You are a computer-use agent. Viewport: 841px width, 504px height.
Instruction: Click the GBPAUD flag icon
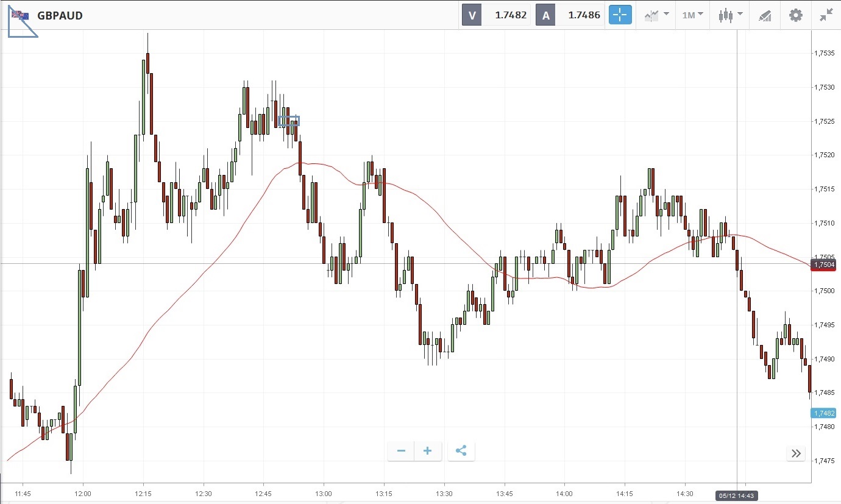[20, 15]
